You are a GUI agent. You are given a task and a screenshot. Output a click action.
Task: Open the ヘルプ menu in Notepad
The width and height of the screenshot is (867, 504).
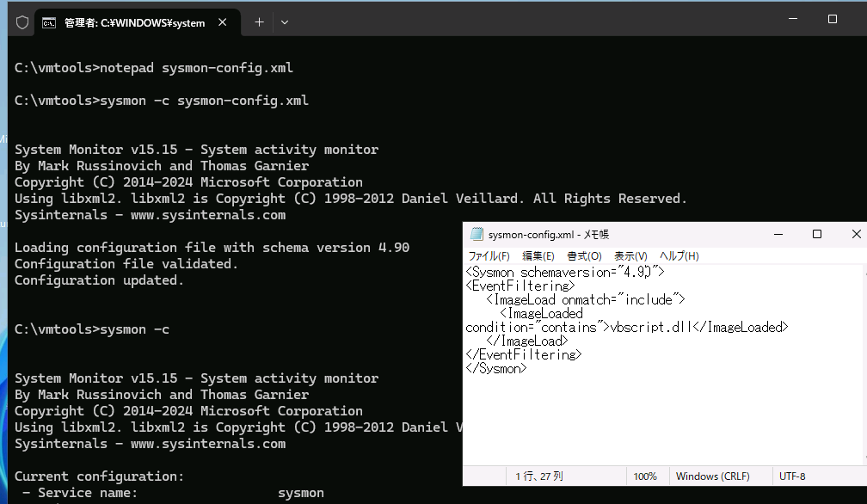pyautogui.click(x=678, y=255)
